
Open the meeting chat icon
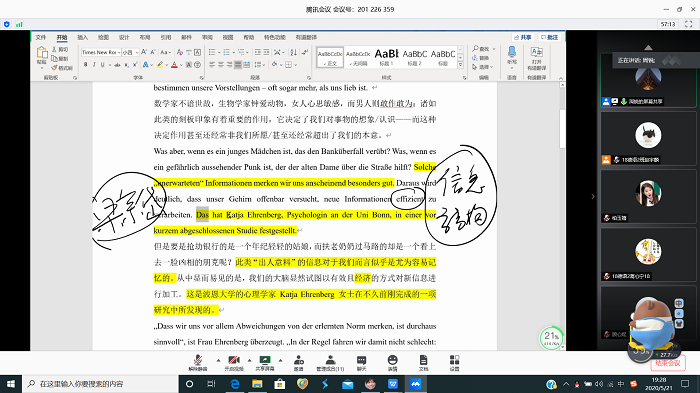click(x=362, y=363)
